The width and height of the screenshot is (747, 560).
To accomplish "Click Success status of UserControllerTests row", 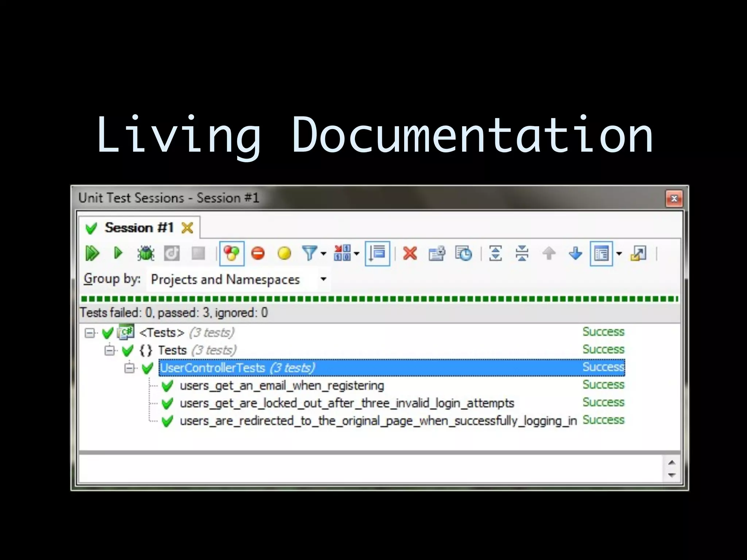I will point(604,367).
